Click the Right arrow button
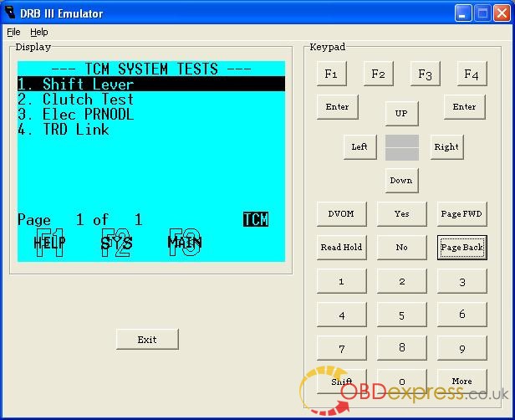The width and height of the screenshot is (515, 420). [446, 147]
